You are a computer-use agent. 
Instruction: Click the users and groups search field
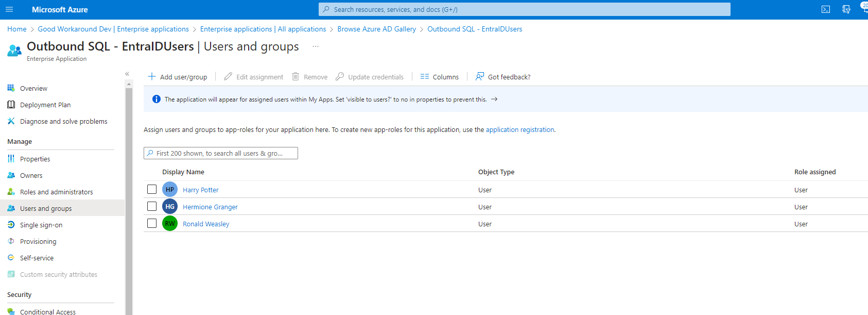tap(221, 153)
